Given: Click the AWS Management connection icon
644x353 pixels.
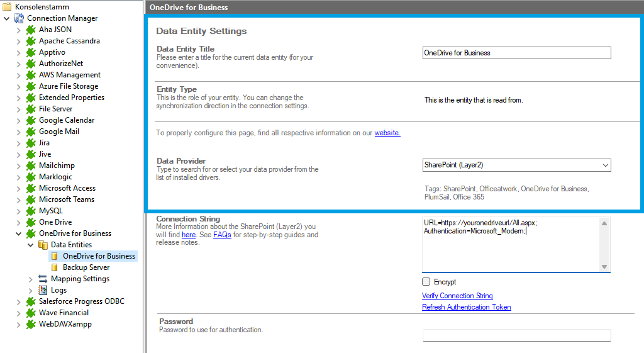Looking at the screenshot, I should (31, 75).
